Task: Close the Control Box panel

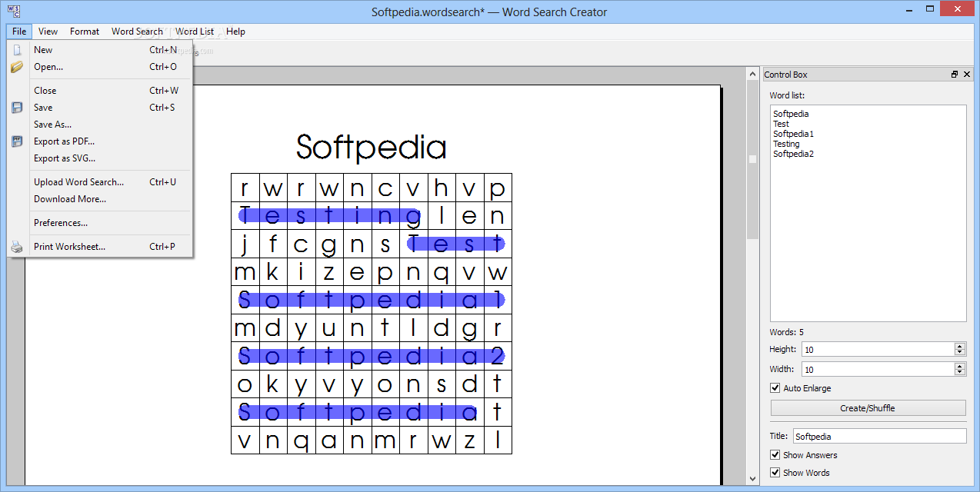Action: (965, 75)
